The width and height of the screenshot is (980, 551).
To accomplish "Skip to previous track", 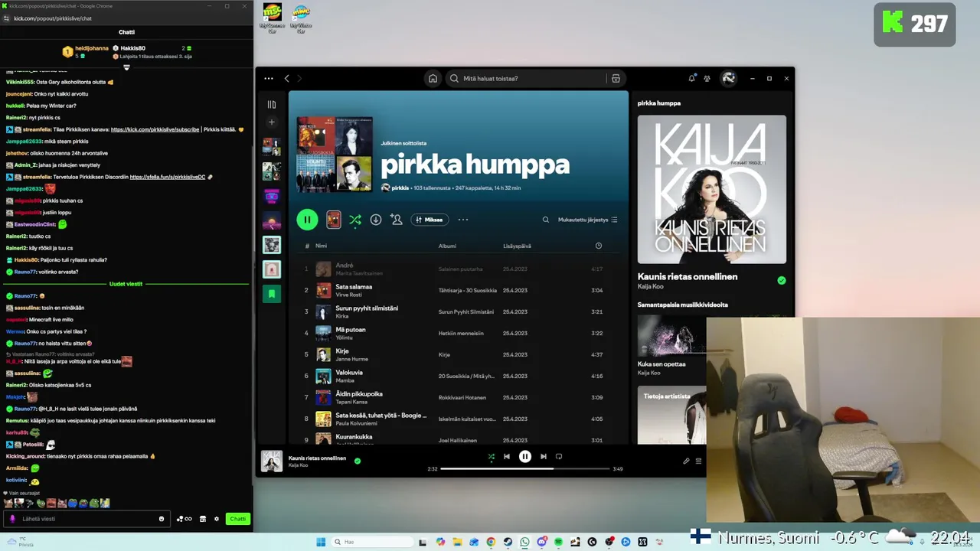I will click(x=507, y=457).
